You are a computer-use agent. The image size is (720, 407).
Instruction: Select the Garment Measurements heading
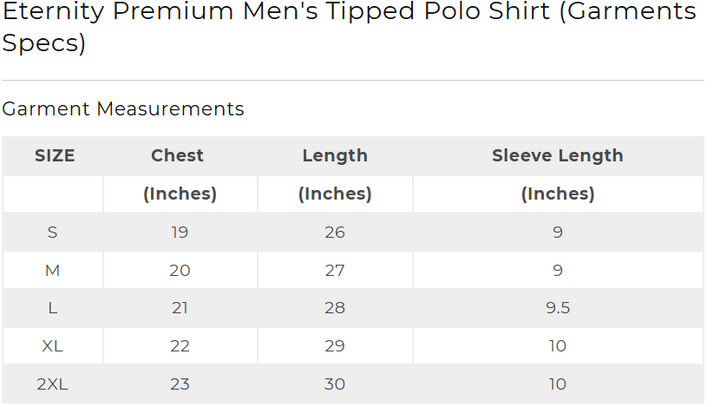[x=123, y=109]
